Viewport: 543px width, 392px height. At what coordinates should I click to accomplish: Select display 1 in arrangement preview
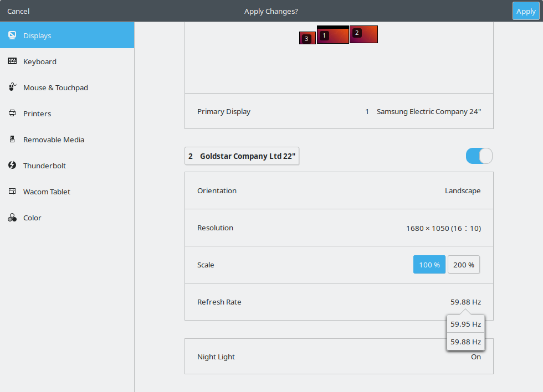point(333,34)
